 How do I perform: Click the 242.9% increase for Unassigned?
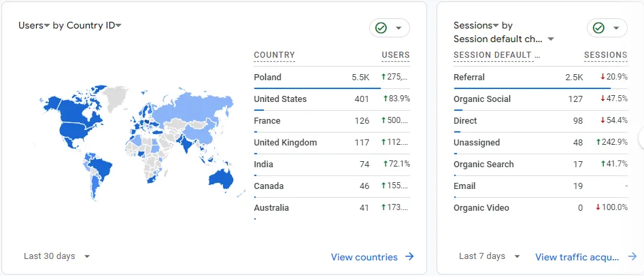(x=611, y=143)
